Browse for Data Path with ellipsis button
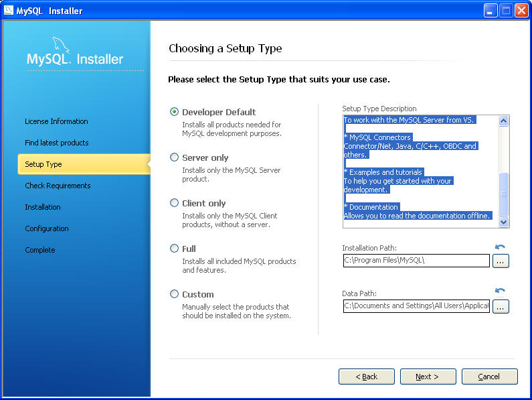532x400 pixels. pos(501,307)
